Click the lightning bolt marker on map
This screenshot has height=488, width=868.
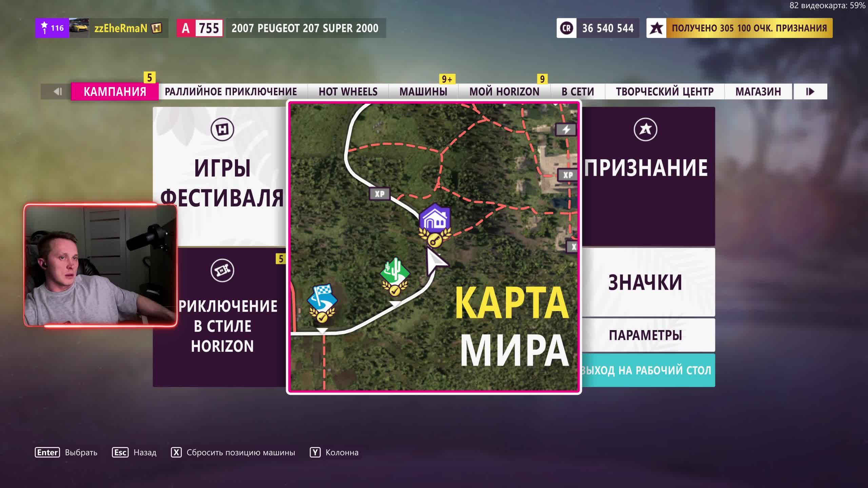pyautogui.click(x=566, y=129)
